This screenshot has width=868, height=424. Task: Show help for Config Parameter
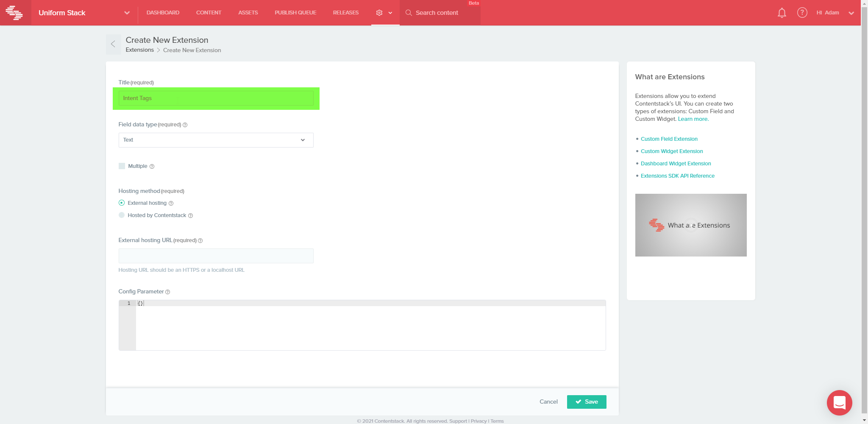click(167, 292)
